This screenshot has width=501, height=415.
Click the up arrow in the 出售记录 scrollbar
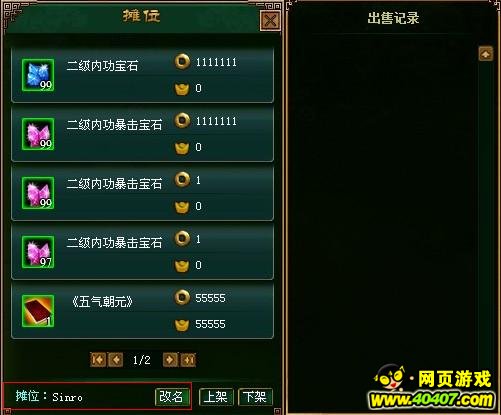click(x=486, y=53)
